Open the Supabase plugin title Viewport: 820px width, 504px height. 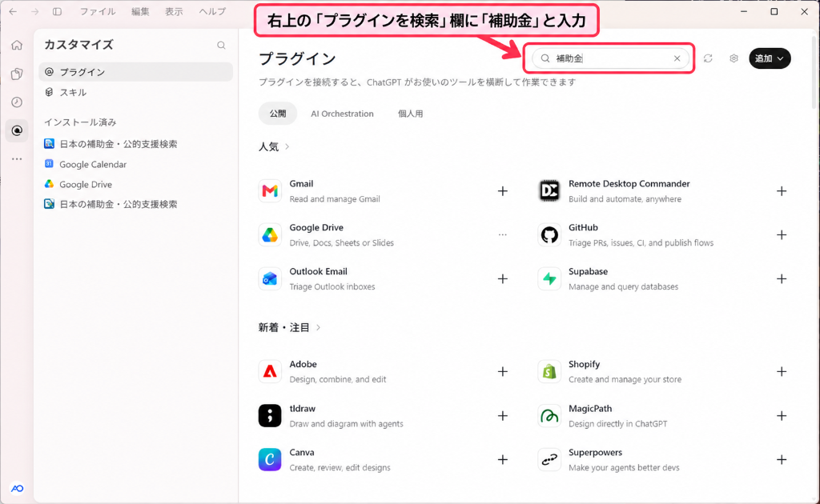(x=588, y=271)
